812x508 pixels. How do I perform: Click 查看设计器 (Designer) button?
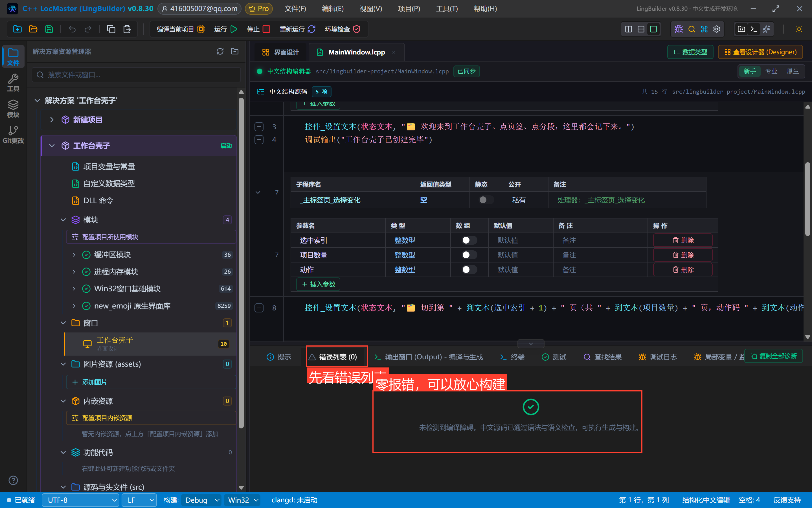[x=760, y=52]
